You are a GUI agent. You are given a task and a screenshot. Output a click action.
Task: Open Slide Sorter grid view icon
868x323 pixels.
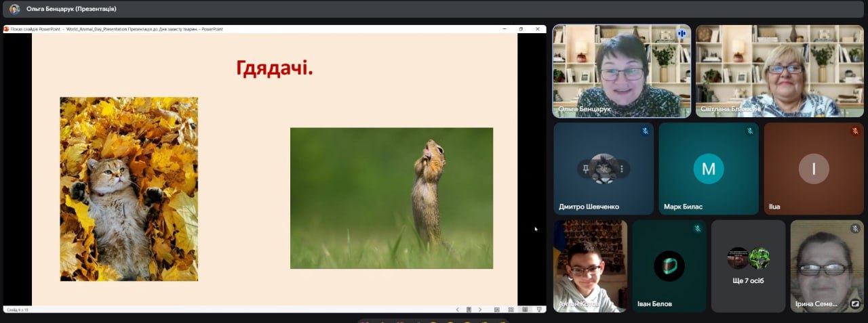point(511,309)
